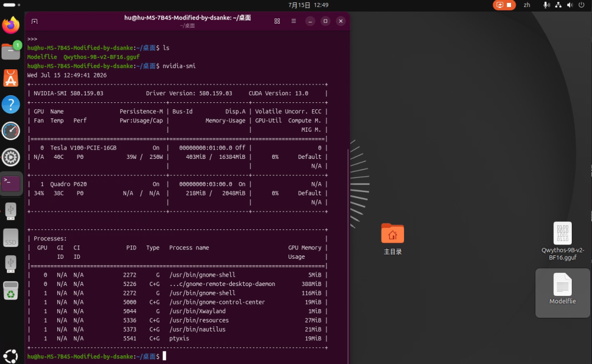Select the terminal icon in dock
The height and width of the screenshot is (364, 592).
point(10,184)
